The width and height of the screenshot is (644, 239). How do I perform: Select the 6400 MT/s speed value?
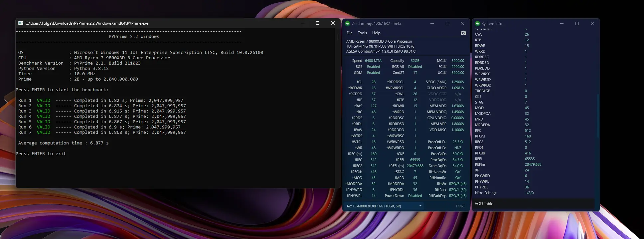373,61
